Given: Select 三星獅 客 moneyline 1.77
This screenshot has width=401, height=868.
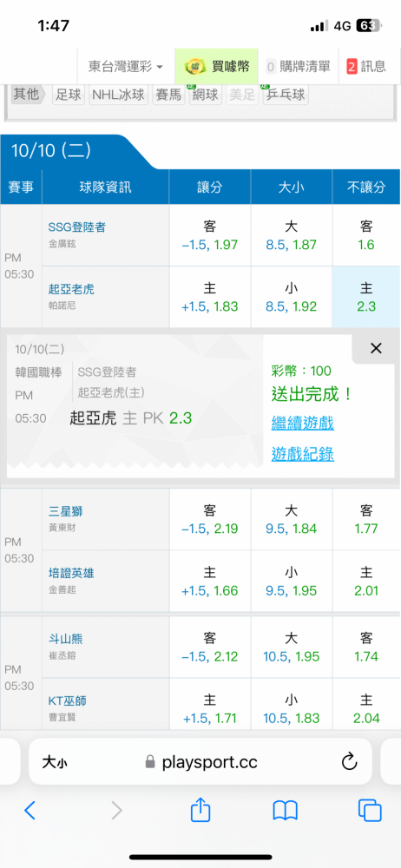Looking at the screenshot, I should click(x=366, y=519).
